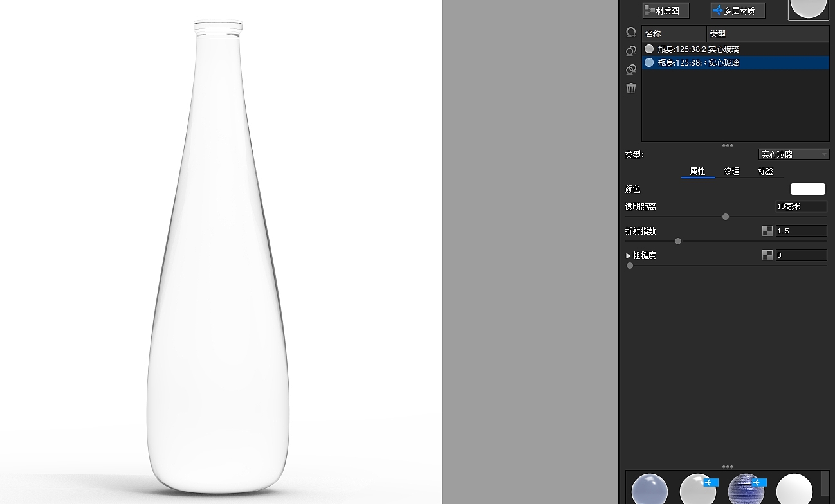
Task: Select the first 瓶身:125:38:2 material row
Action: [735, 49]
